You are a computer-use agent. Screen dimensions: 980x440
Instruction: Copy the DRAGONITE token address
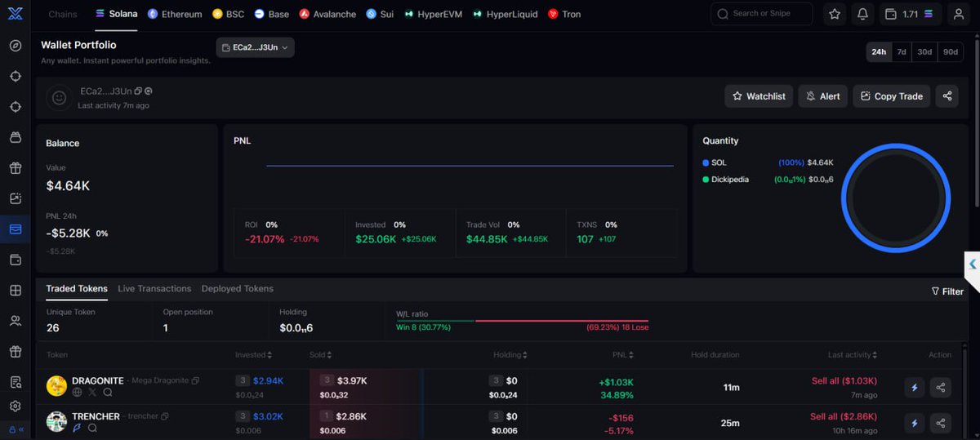pos(195,381)
